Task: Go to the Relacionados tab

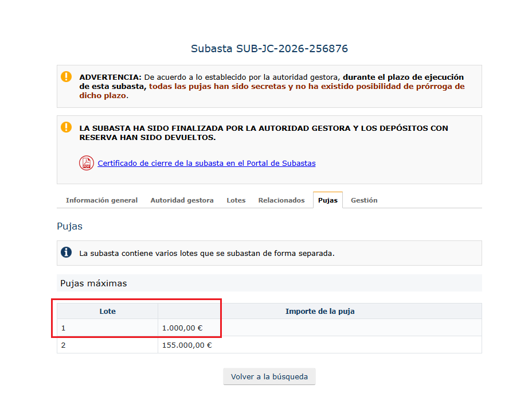Action: [281, 200]
